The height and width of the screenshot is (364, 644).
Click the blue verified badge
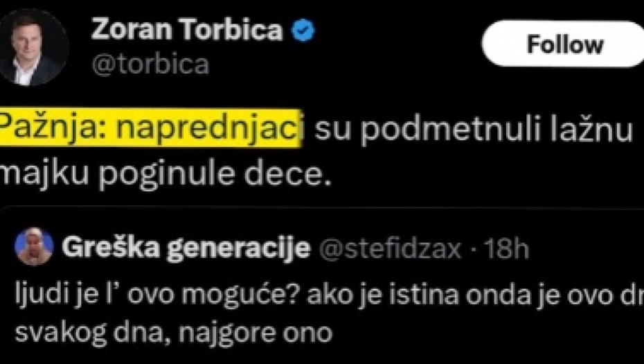click(304, 30)
